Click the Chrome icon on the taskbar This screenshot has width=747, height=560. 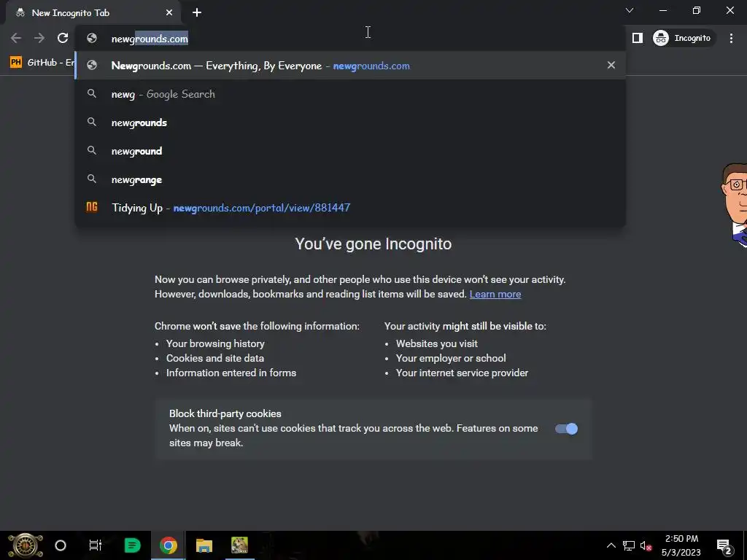169,545
